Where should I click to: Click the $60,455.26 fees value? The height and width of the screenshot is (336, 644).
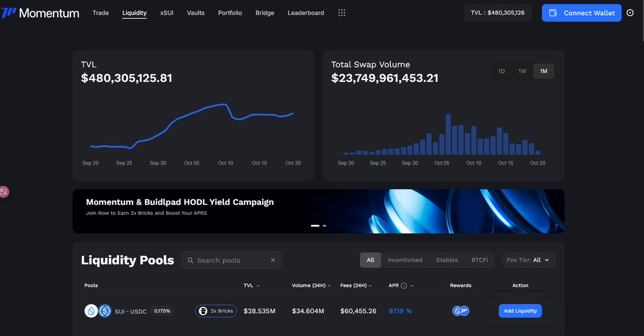358,311
